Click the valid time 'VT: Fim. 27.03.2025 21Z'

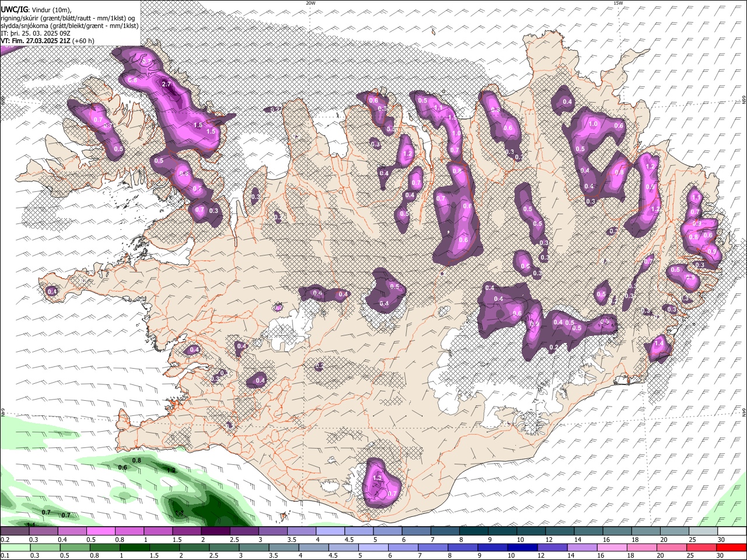pos(36,41)
